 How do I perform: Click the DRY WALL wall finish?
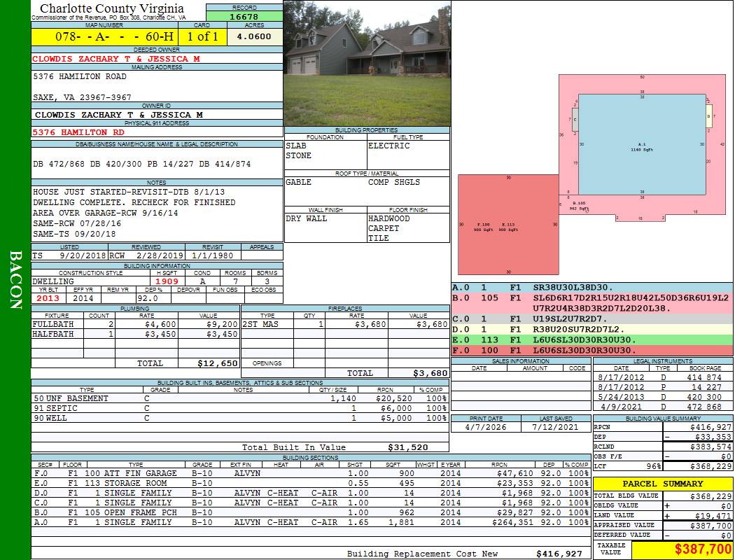[307, 218]
